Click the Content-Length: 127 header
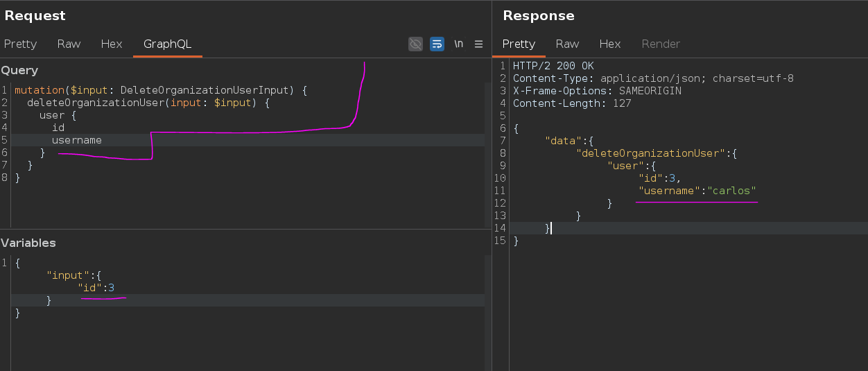 [x=572, y=103]
